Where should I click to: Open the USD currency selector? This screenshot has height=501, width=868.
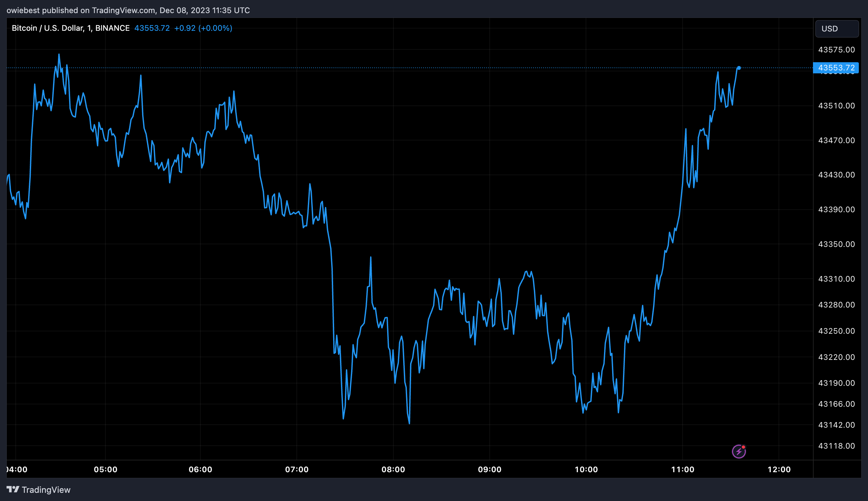click(x=837, y=28)
